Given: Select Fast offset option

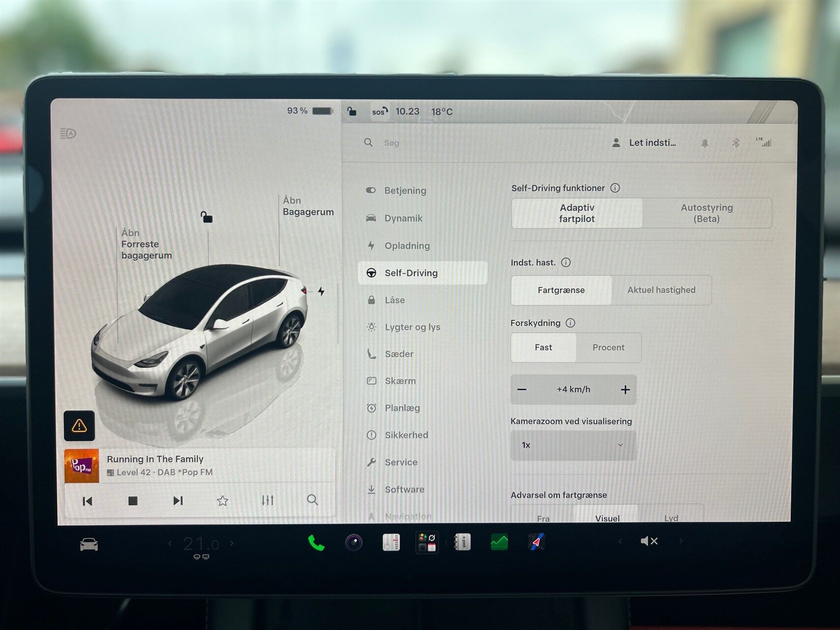Looking at the screenshot, I should tap(544, 347).
